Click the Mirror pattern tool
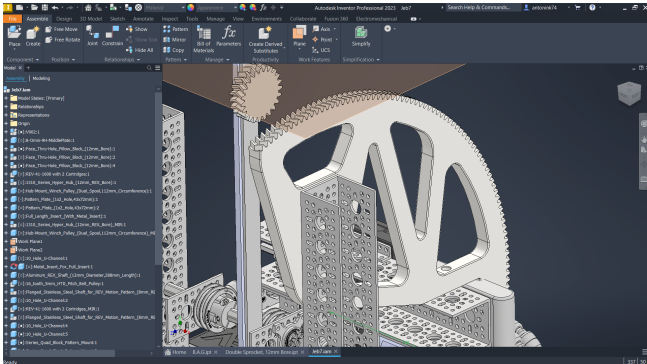Viewport: 647px width, 364px height. pyautogui.click(x=175, y=40)
